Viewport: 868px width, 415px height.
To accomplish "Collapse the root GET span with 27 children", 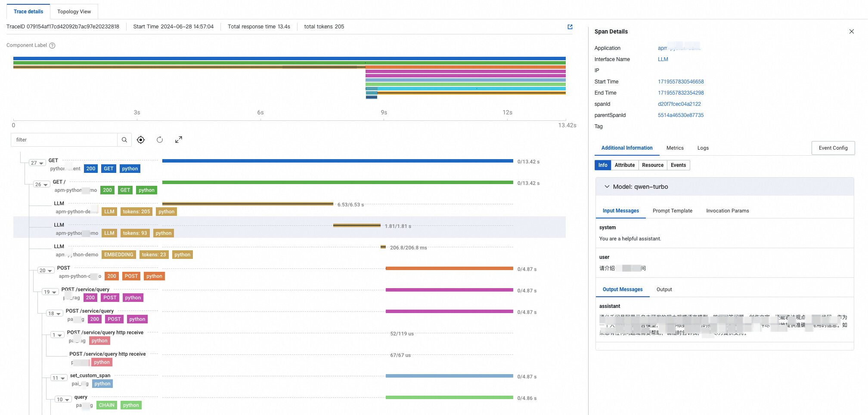I will tap(37, 163).
